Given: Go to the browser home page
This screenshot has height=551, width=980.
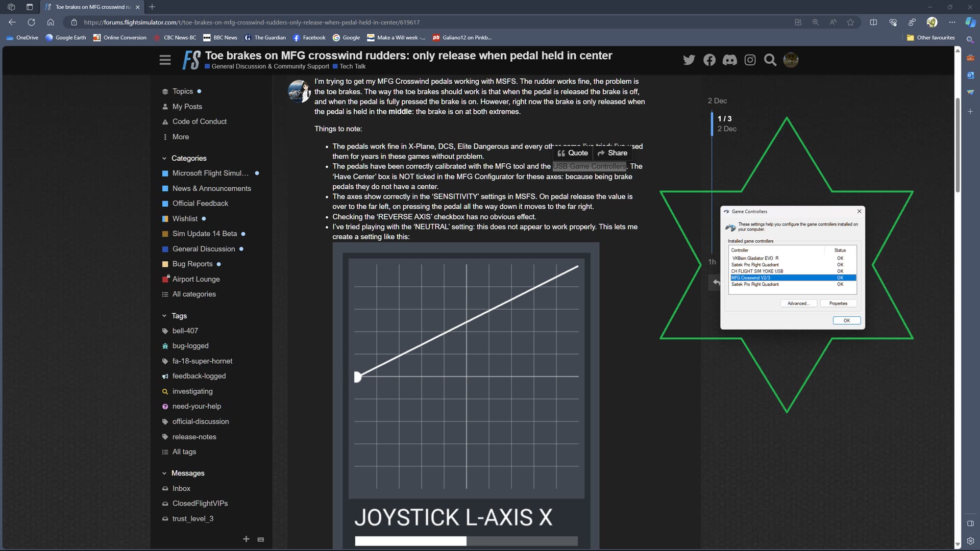Looking at the screenshot, I should click(51, 22).
